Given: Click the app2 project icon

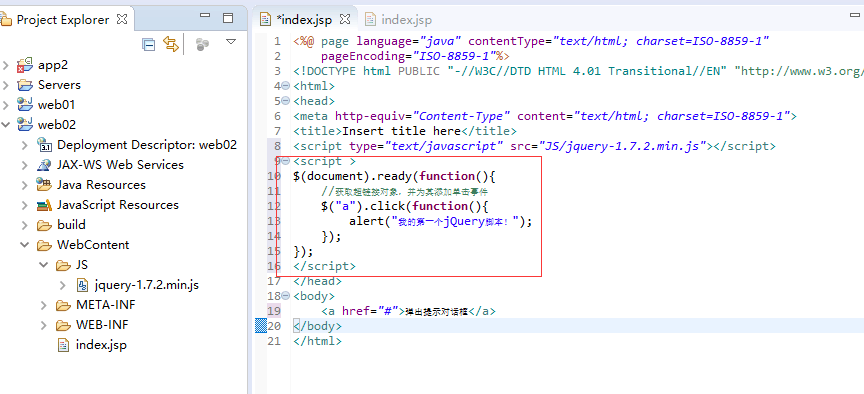Looking at the screenshot, I should (x=24, y=66).
